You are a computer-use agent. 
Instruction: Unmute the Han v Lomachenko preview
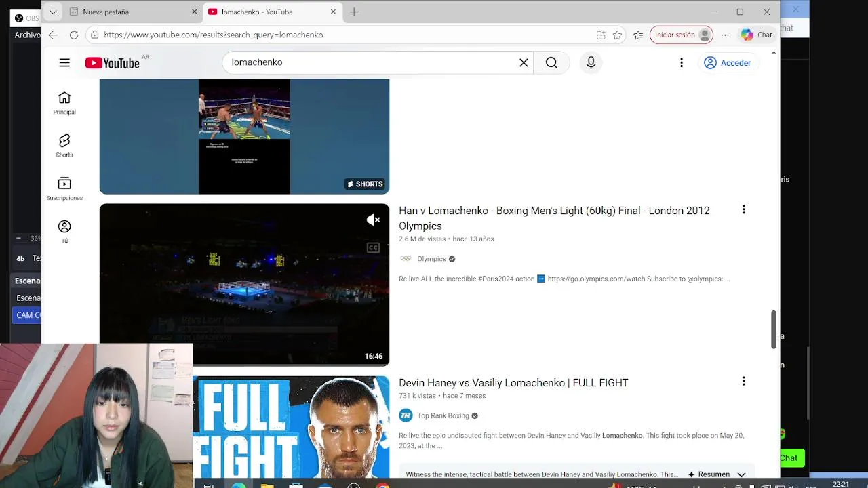tap(373, 220)
